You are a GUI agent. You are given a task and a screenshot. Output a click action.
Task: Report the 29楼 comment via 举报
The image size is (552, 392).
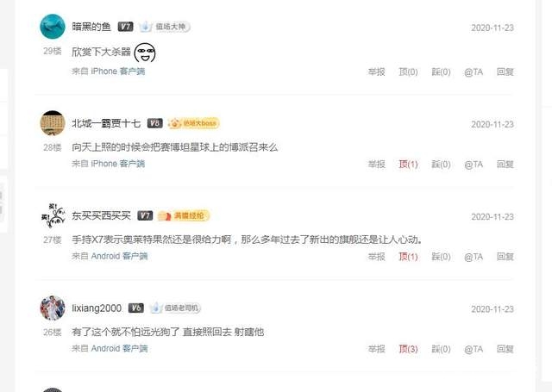pyautogui.click(x=376, y=72)
